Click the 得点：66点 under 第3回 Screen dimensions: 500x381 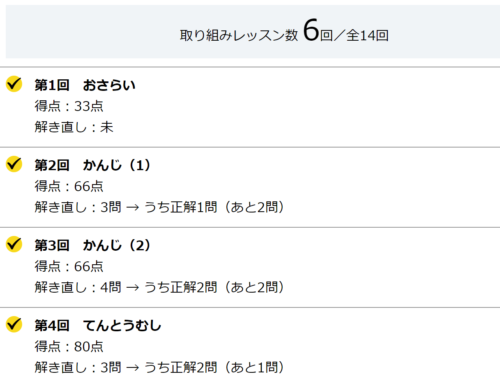click(69, 266)
